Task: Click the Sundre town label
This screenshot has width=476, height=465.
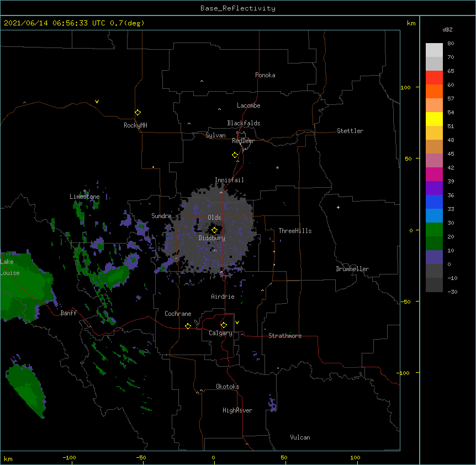Action: click(161, 216)
